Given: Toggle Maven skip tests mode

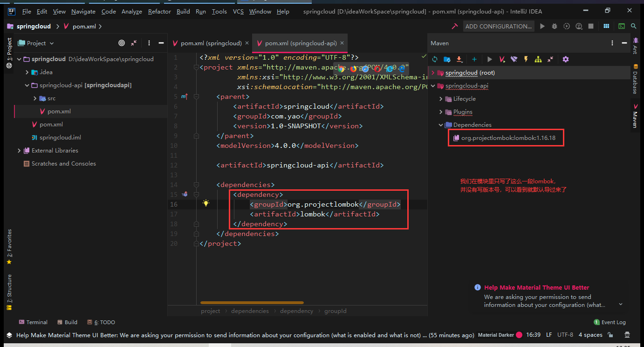Looking at the screenshot, I should point(526,59).
